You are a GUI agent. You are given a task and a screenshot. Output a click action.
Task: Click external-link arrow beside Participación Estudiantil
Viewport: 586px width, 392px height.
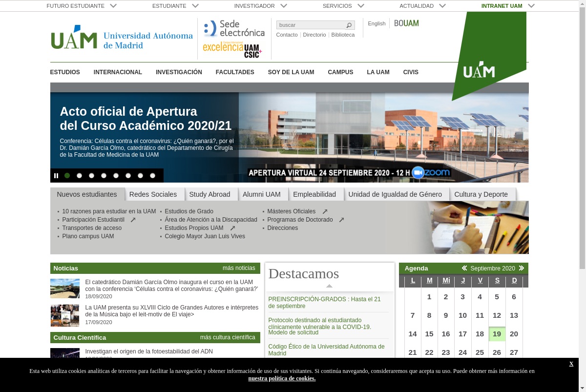(133, 220)
